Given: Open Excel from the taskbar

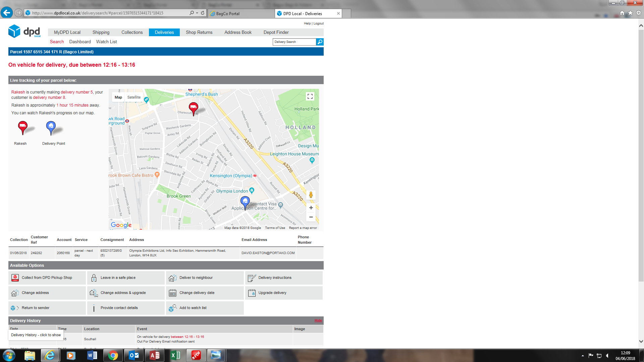Looking at the screenshot, I should pos(175,355).
